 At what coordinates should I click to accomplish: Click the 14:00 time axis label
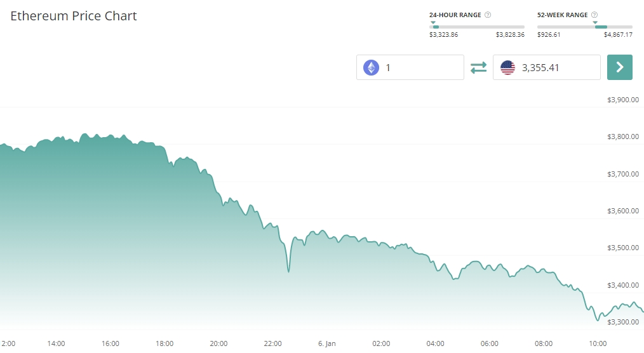click(x=56, y=343)
